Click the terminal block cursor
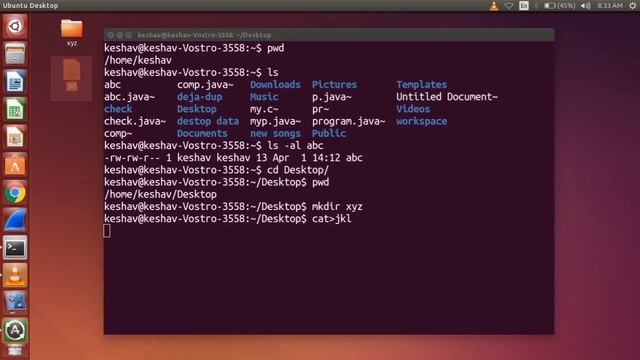Viewport: 640px width, 360px height. [x=107, y=231]
